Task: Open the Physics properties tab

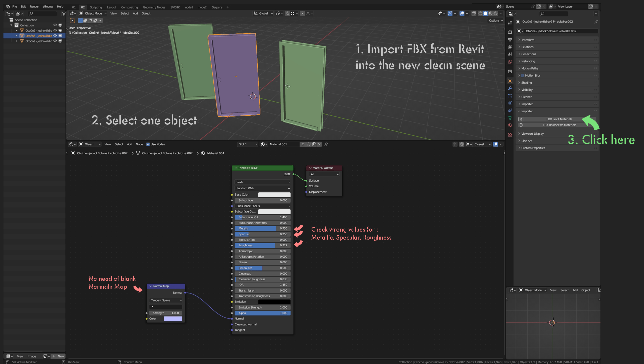Action: click(x=510, y=103)
